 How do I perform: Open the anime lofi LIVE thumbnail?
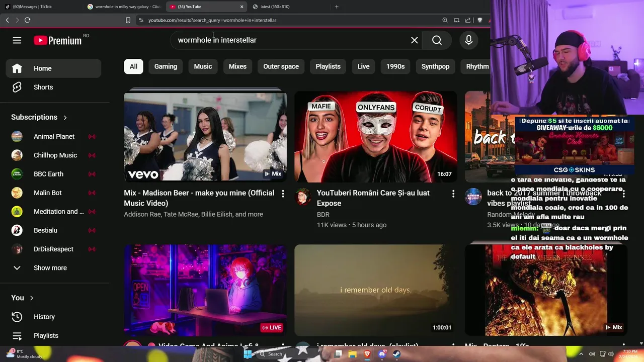pos(205,290)
